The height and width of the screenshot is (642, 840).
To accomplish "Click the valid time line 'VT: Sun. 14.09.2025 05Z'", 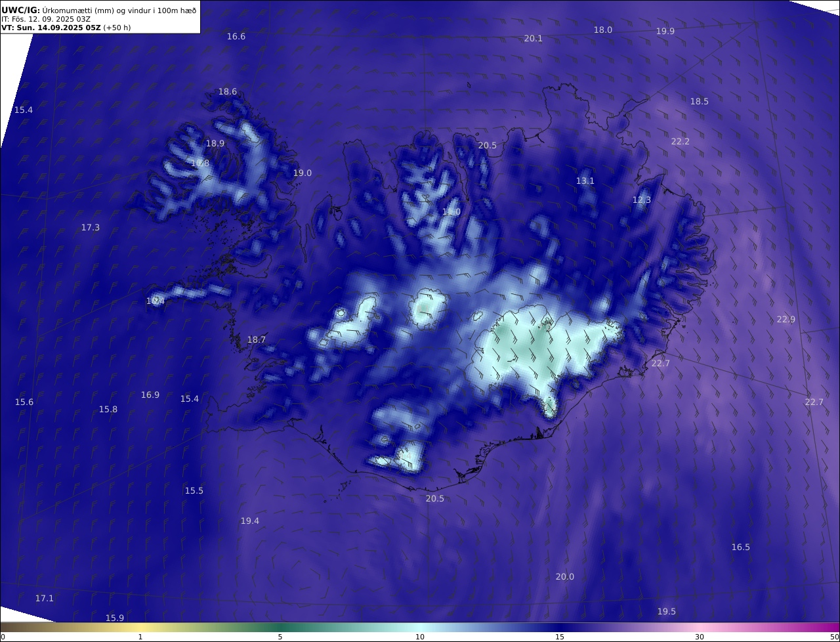I will (x=52, y=28).
